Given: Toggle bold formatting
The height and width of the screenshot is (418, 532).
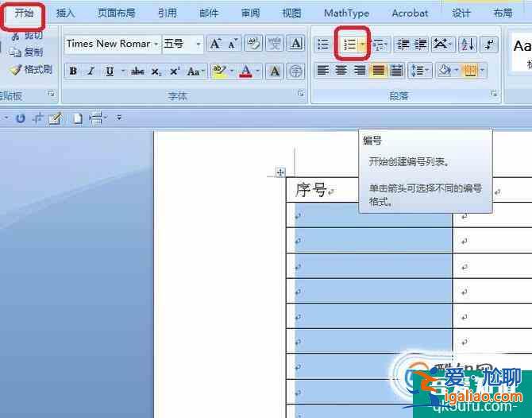Looking at the screenshot, I should [x=73, y=72].
